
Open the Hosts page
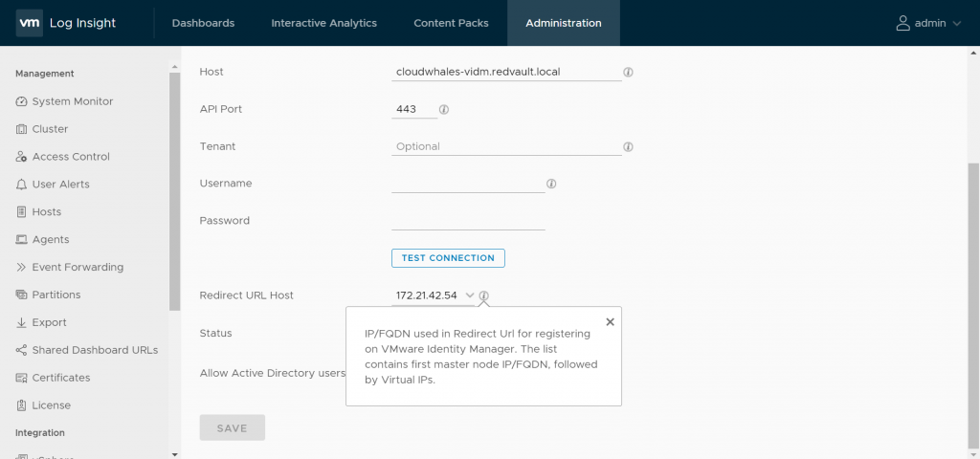47,211
